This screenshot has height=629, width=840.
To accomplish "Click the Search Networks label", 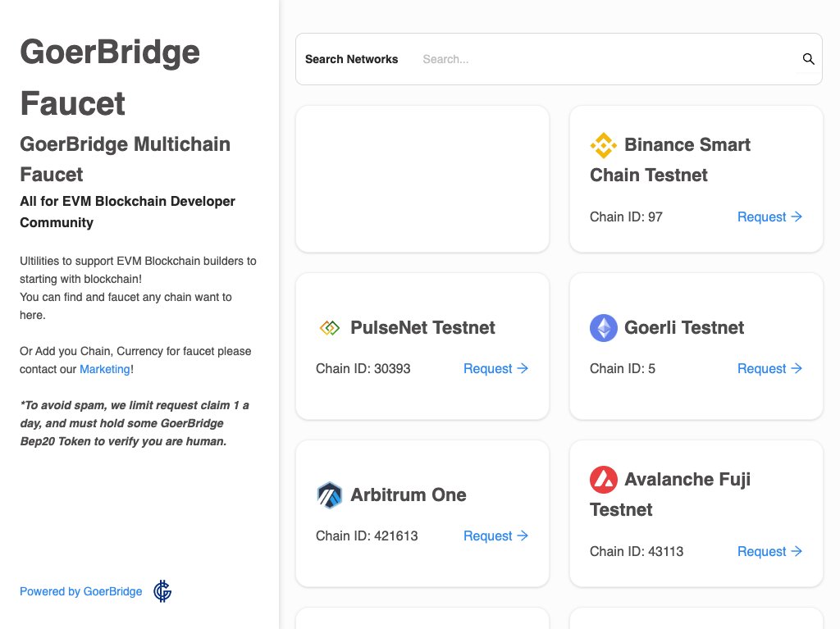I will coord(351,59).
